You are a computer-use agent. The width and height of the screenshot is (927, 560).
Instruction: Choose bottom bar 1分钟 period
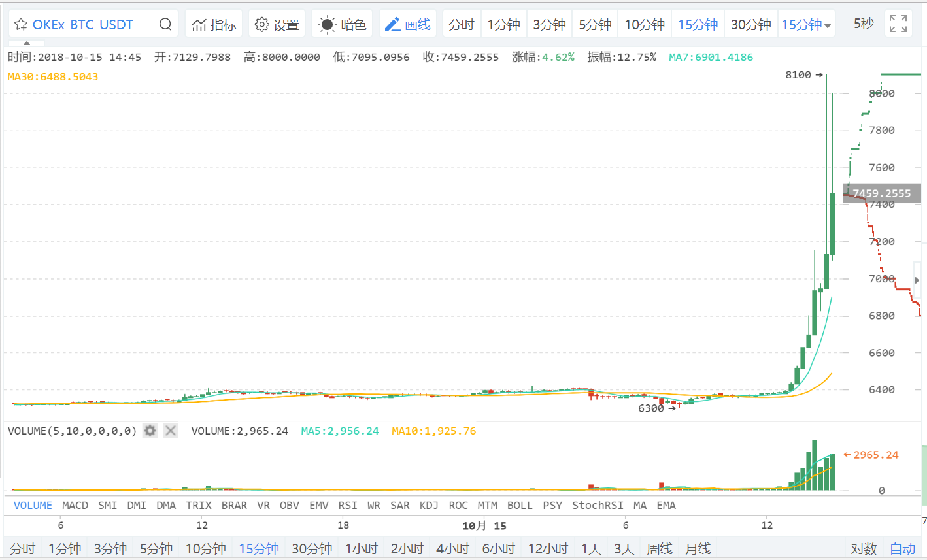tap(65, 549)
